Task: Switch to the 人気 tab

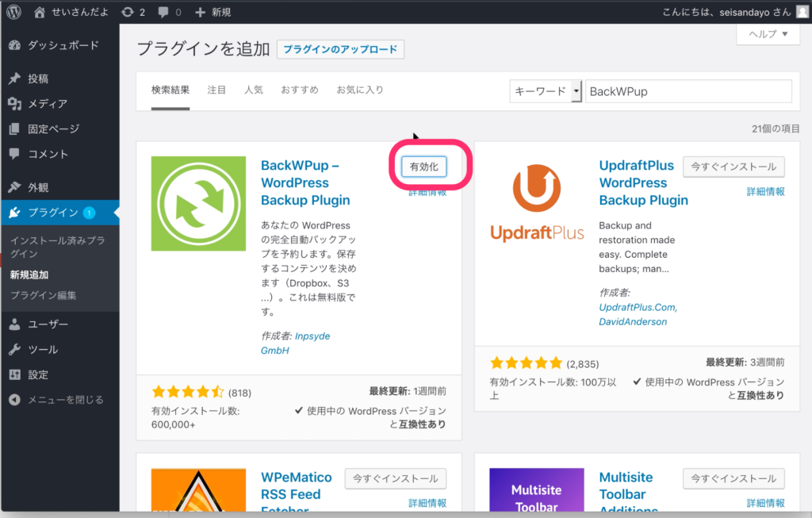Action: click(254, 90)
